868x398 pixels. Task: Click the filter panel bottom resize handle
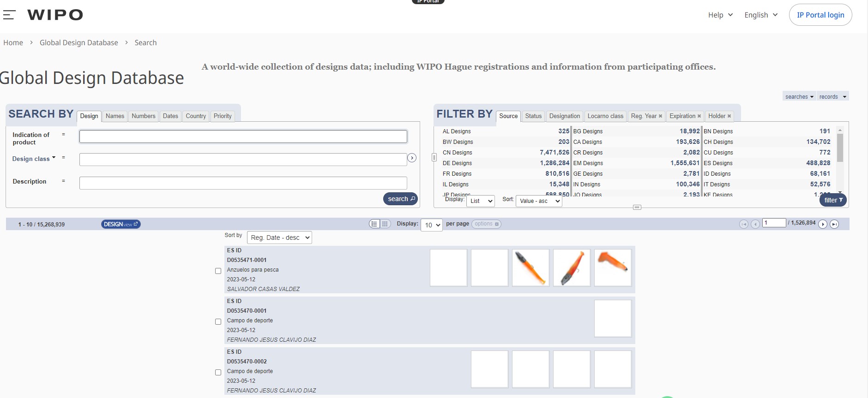pos(637,207)
